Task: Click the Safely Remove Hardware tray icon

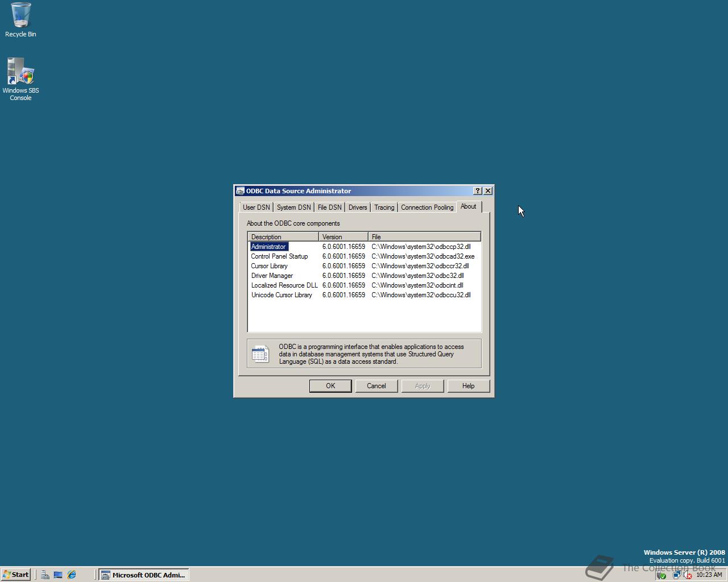Action: pos(661,575)
